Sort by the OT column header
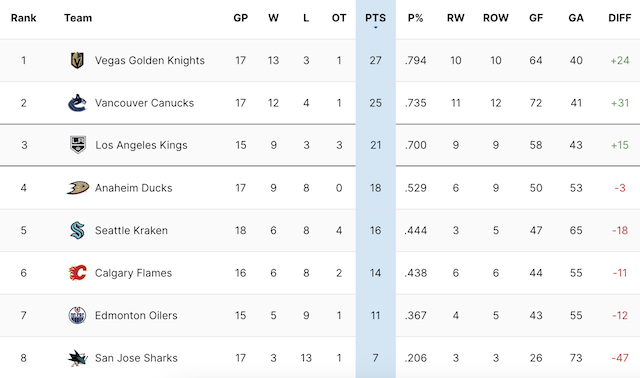The height and width of the screenshot is (378, 640). [x=339, y=18]
